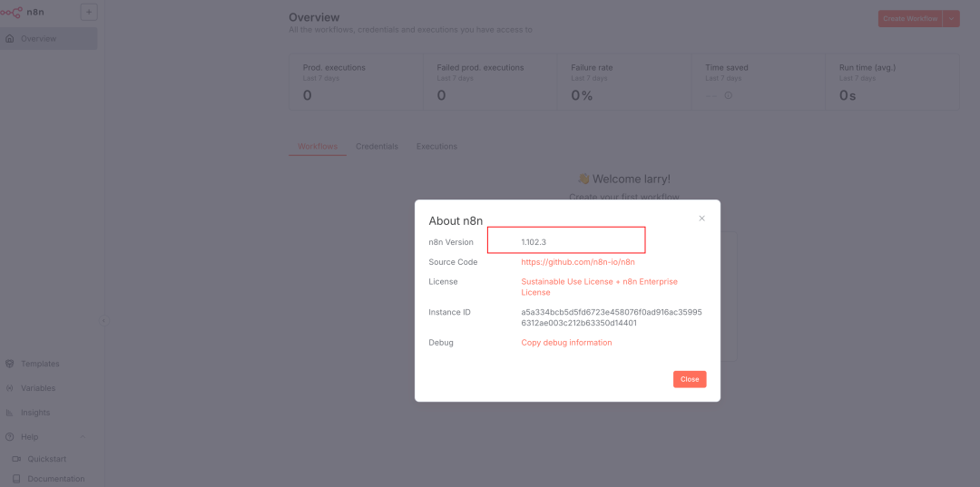Viewport: 980px width, 487px height.
Task: Click the Overview home icon
Action: click(10, 39)
